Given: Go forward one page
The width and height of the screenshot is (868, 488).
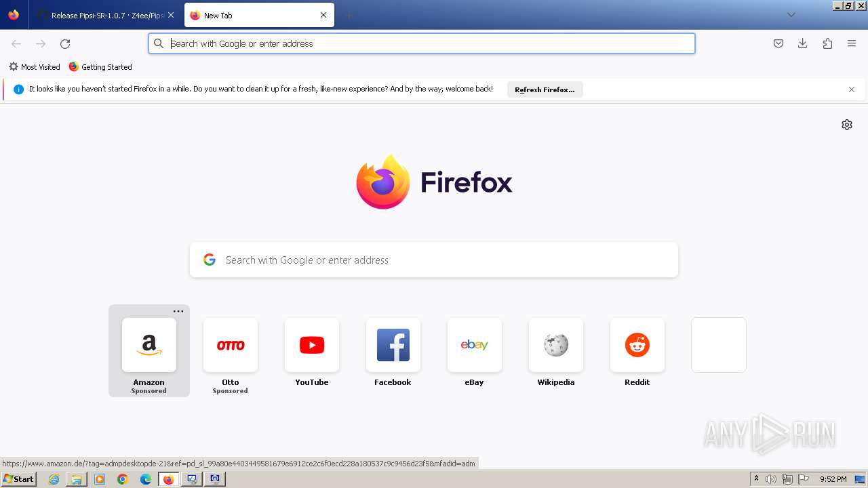Looking at the screenshot, I should click(x=41, y=43).
